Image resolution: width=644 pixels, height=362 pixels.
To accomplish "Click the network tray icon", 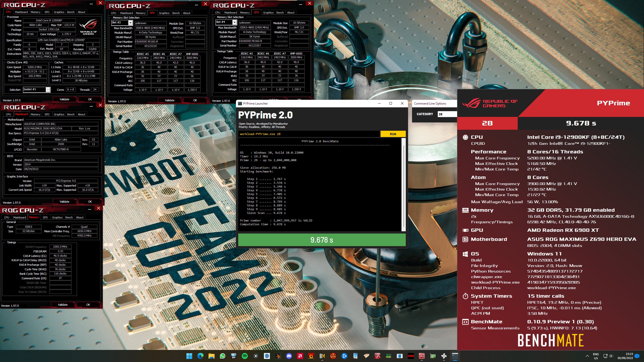I will point(605,356).
